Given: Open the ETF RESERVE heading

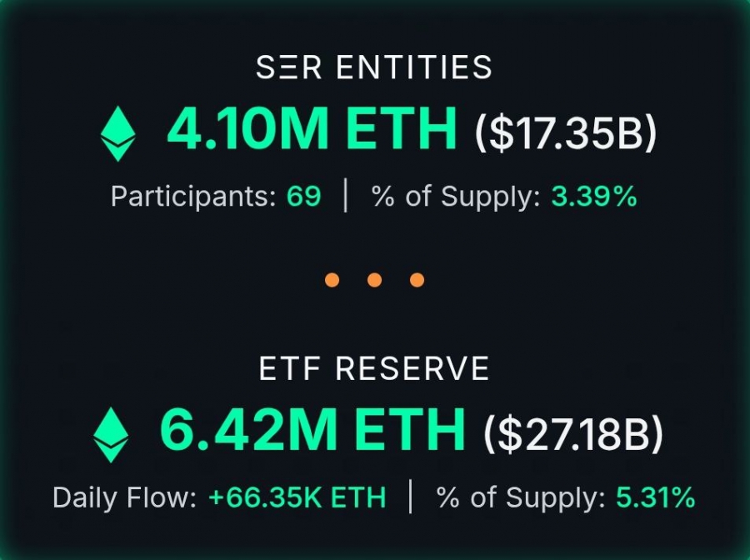Looking at the screenshot, I should coord(374,369).
